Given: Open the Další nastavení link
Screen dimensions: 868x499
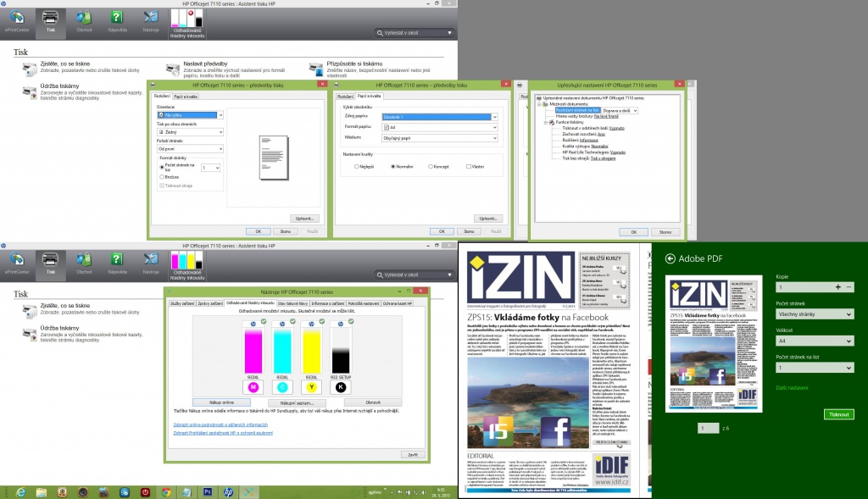Looking at the screenshot, I should click(792, 388).
